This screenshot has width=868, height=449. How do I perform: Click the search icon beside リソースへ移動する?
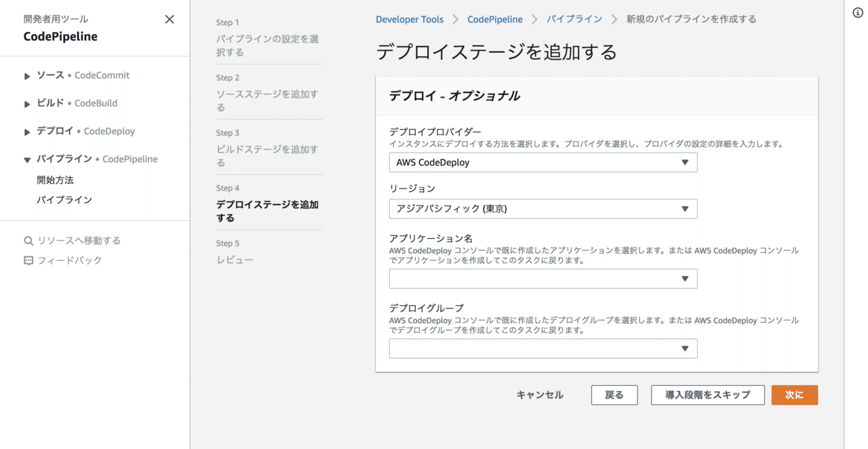28,241
